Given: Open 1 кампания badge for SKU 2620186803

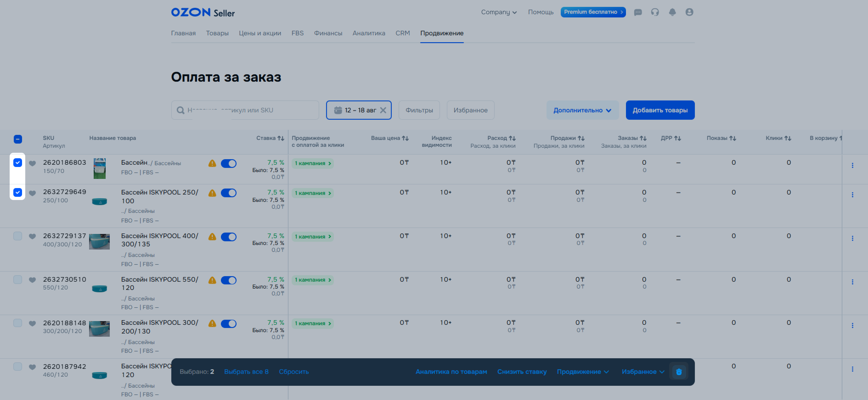Looking at the screenshot, I should point(313,164).
